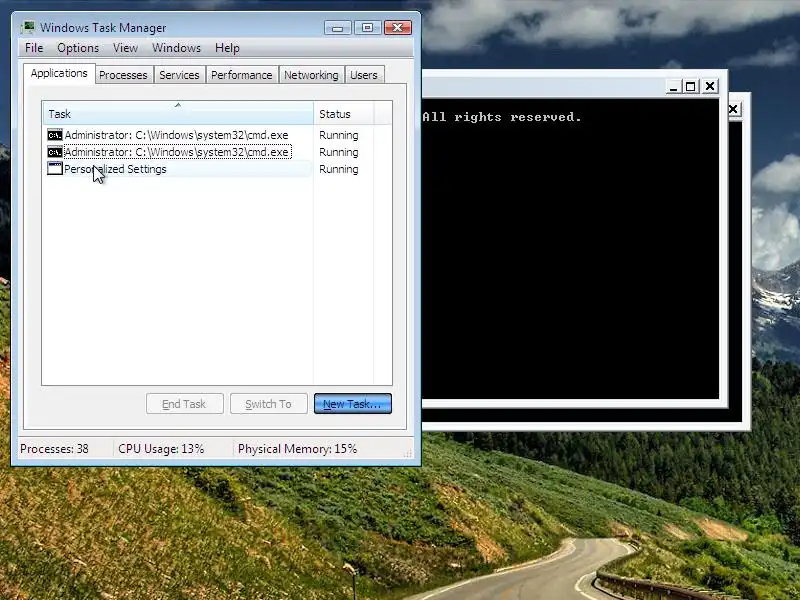
Task: Open the Windows menu
Action: pos(177,48)
